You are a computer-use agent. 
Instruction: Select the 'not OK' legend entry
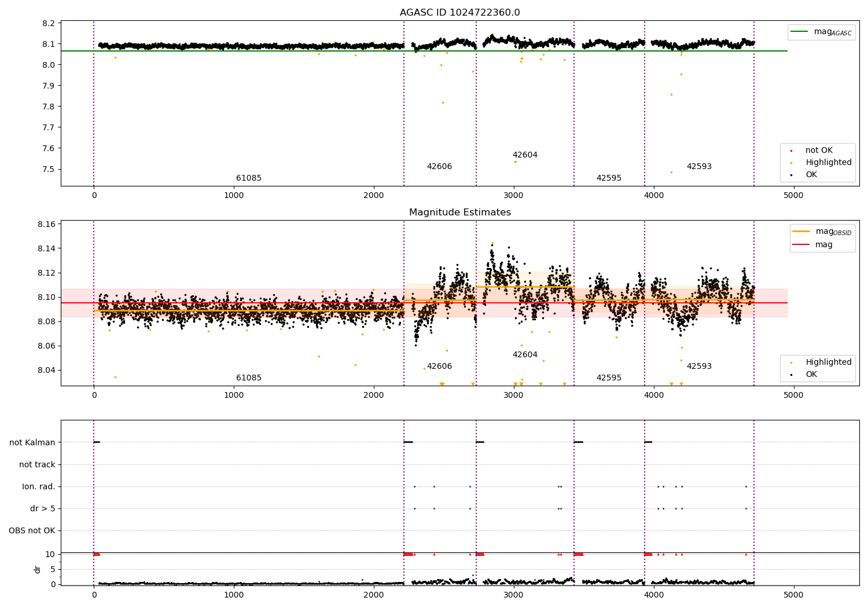tap(819, 151)
